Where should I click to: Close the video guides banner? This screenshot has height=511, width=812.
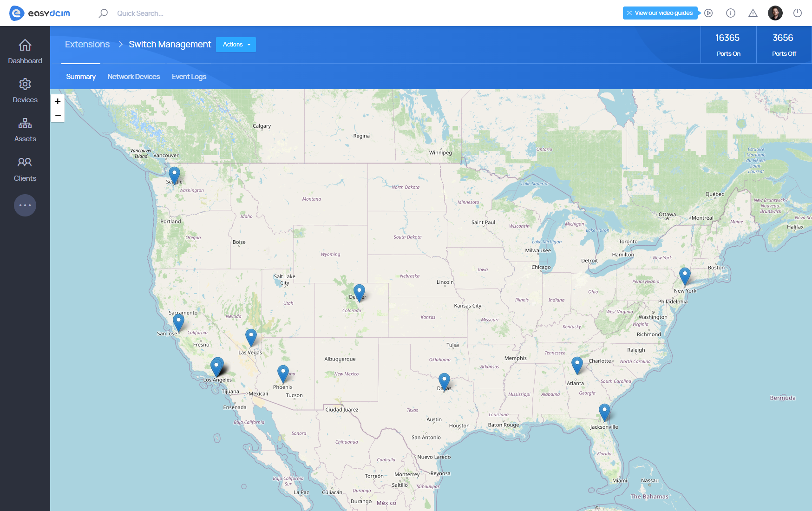point(629,13)
